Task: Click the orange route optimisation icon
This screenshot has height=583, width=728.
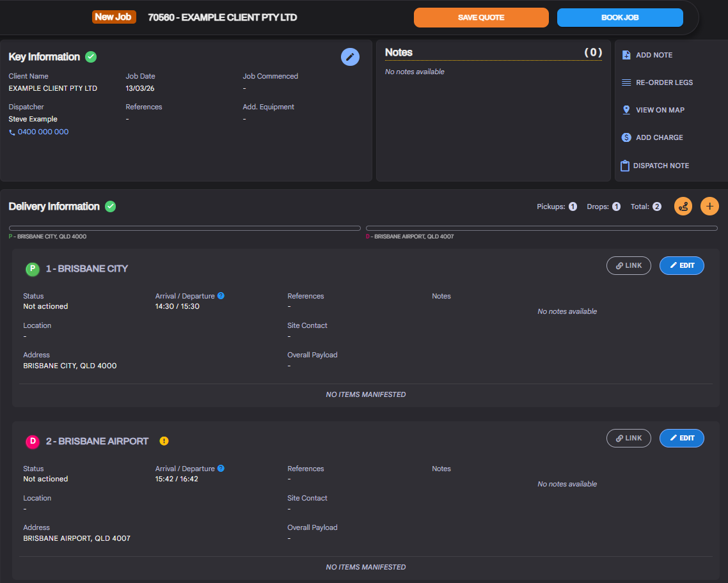Action: click(683, 206)
